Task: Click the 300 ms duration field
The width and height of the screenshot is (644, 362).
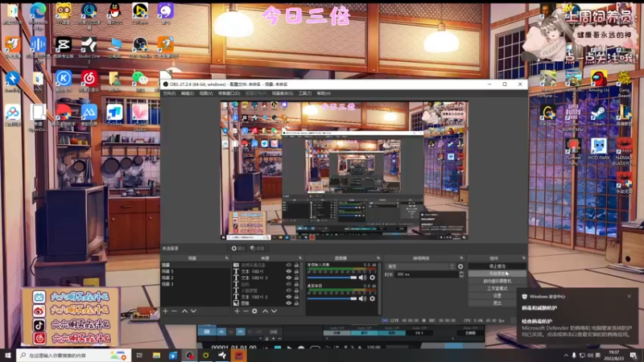Action: tap(427, 274)
